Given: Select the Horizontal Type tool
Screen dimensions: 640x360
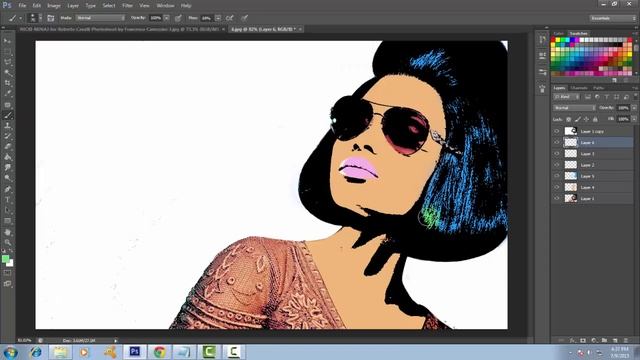Looking at the screenshot, I should pos(7,200).
